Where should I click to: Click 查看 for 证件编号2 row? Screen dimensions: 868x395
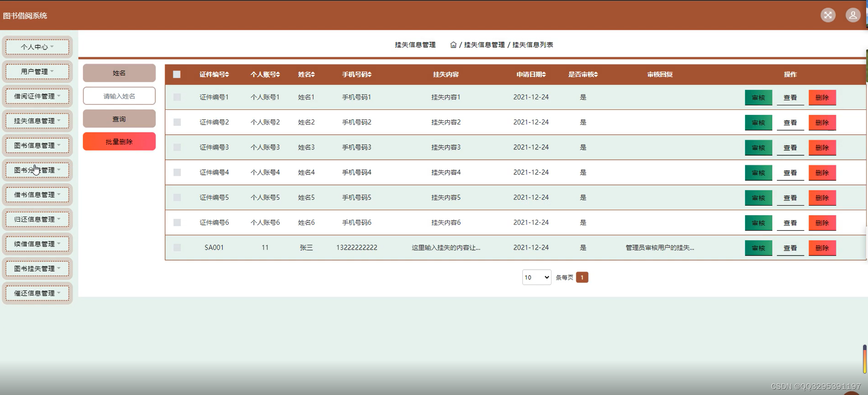click(x=790, y=123)
